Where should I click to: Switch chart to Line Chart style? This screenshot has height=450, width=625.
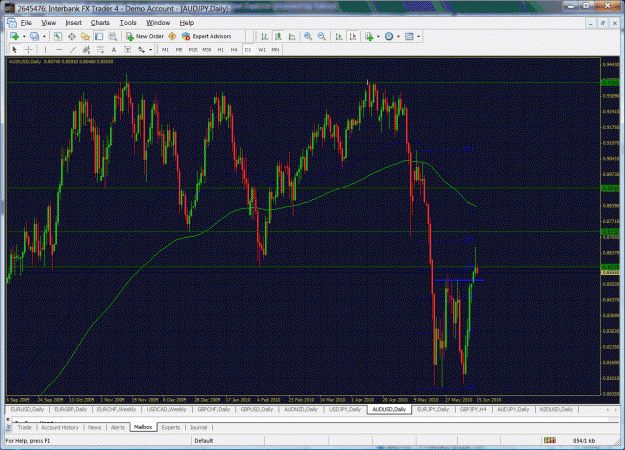(292, 36)
